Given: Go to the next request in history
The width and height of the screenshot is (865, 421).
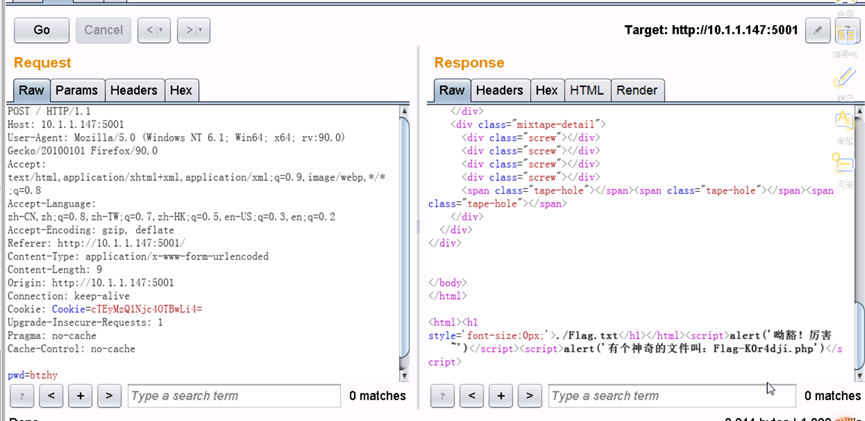Looking at the screenshot, I should 189,30.
